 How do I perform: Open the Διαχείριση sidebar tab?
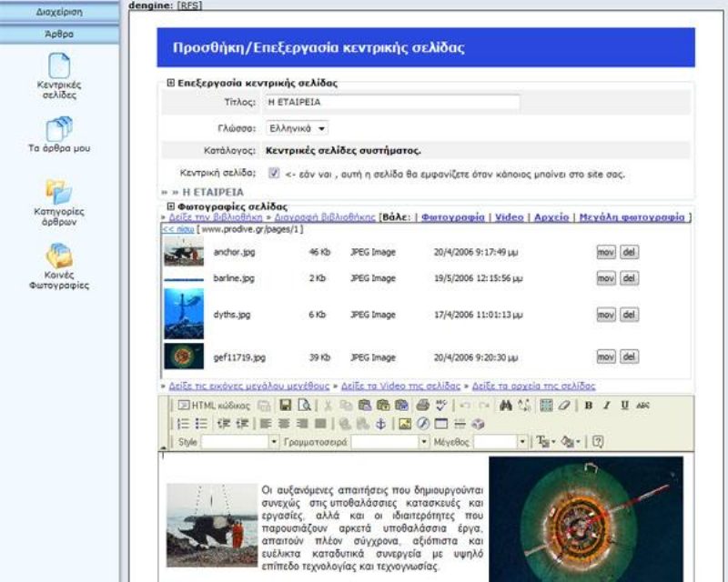pos(59,12)
